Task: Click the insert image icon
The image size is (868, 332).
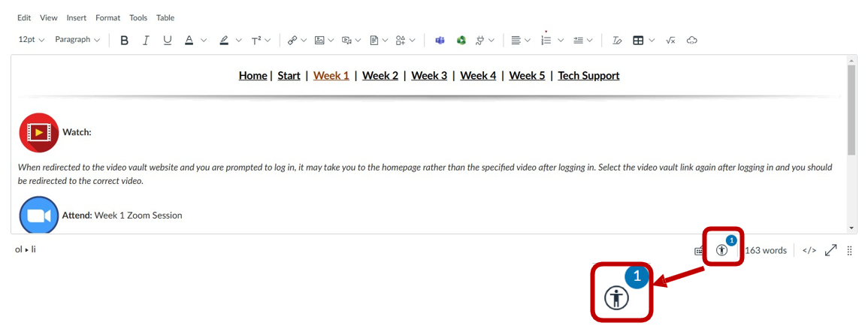Action: pyautogui.click(x=319, y=41)
